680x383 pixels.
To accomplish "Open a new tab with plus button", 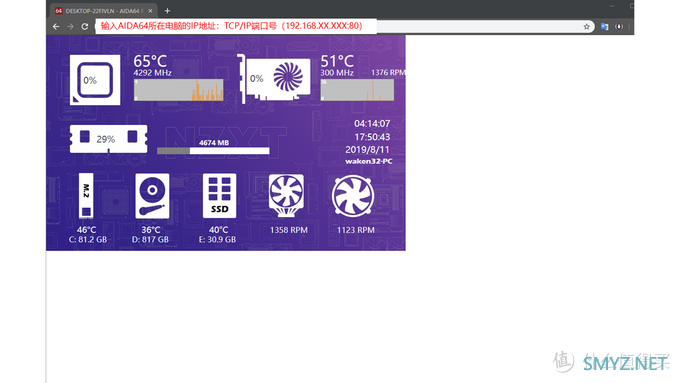I will [x=167, y=10].
